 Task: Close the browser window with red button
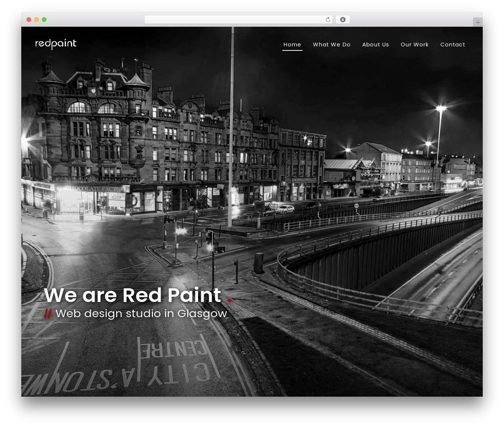[29, 20]
